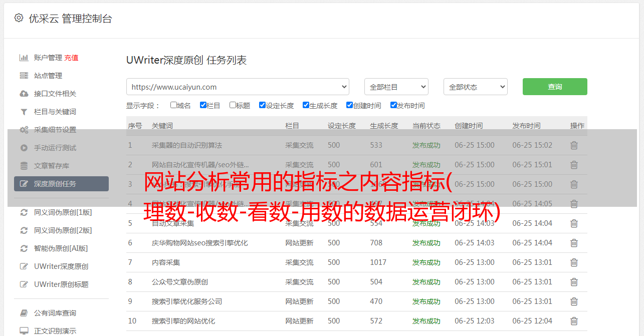Delete task row 自动文章采集
Image resolution: width=644 pixels, height=336 pixels.
[x=574, y=223]
